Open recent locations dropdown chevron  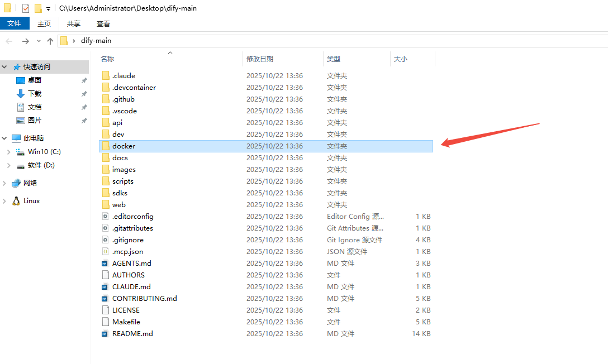tap(39, 41)
